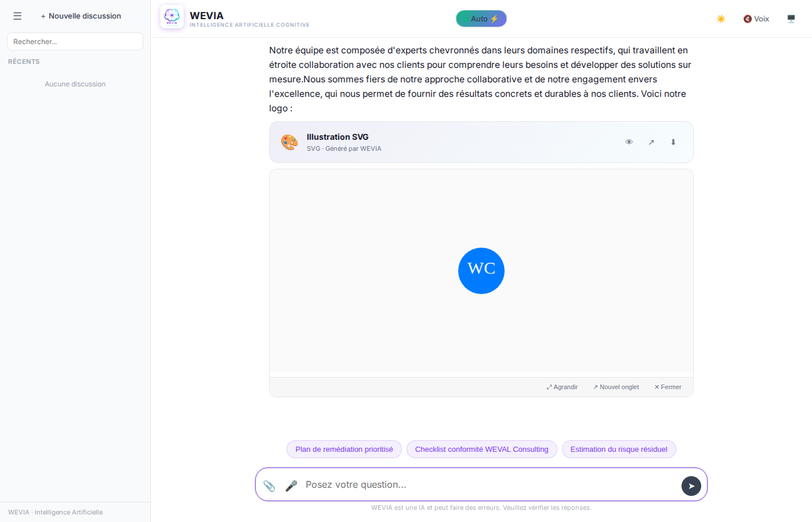Open the hamburger sidebar menu
Viewport: 812px width, 522px height.
[x=17, y=16]
